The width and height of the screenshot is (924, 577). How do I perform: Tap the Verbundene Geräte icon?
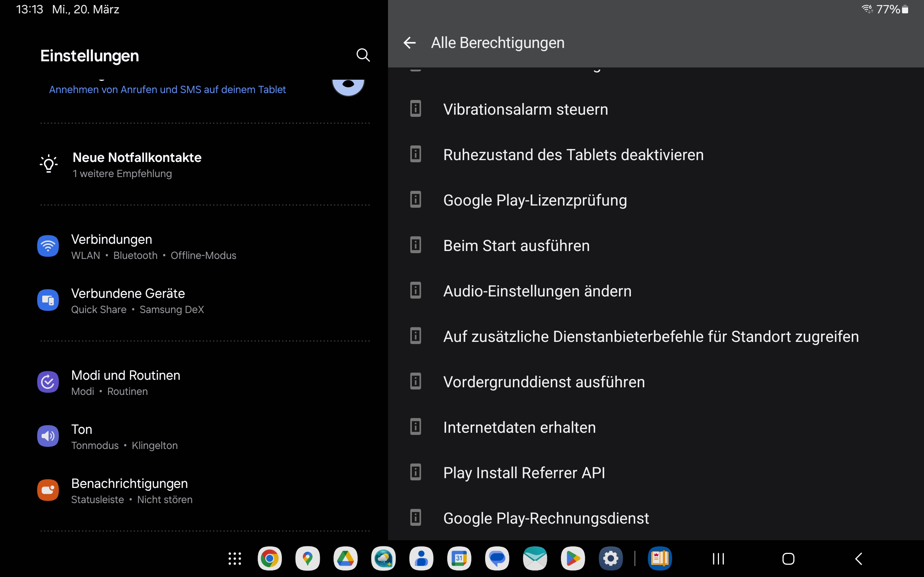point(48,300)
